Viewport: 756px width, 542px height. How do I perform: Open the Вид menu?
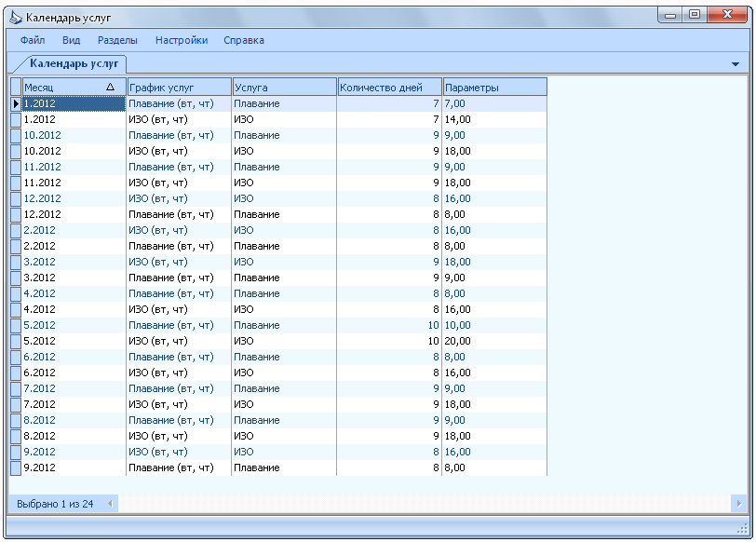click(x=71, y=40)
